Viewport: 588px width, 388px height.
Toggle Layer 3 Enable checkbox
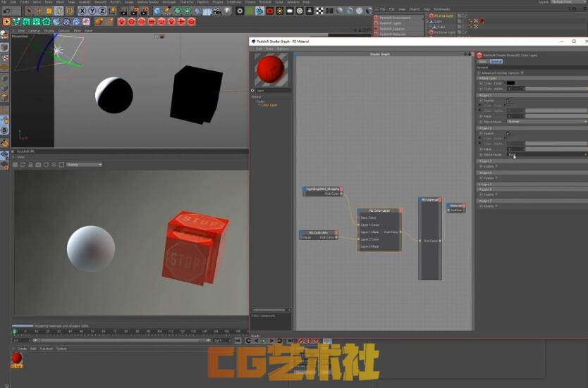coord(496,166)
